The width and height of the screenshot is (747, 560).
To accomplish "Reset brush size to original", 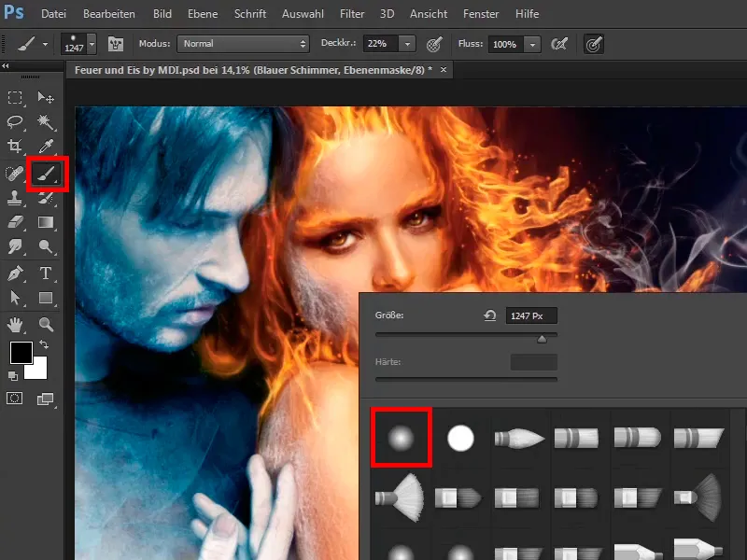I will point(489,315).
